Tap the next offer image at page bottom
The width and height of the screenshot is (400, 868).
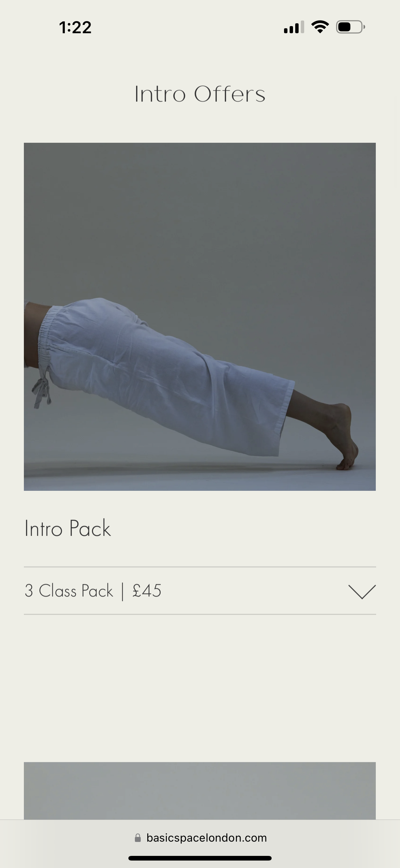pyautogui.click(x=200, y=790)
